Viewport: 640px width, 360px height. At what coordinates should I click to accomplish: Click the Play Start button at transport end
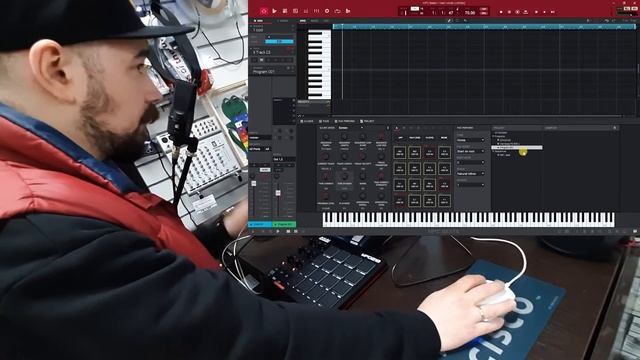(x=553, y=12)
